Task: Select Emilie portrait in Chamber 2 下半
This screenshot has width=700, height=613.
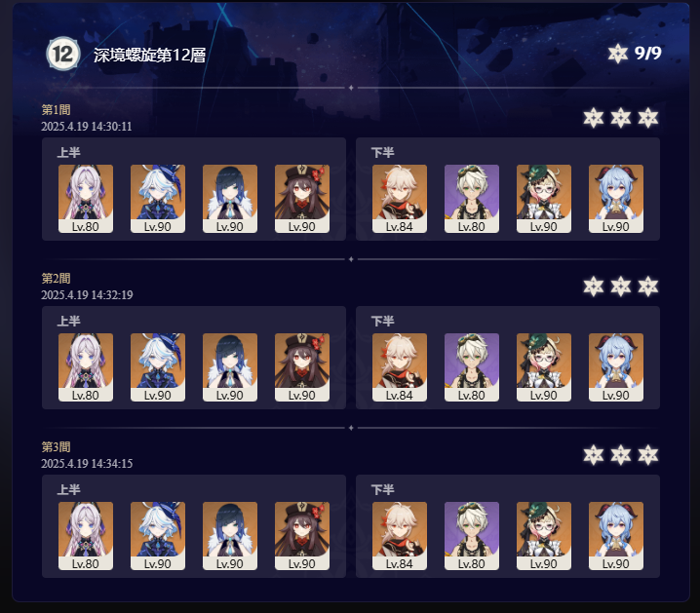Action: [x=544, y=367]
